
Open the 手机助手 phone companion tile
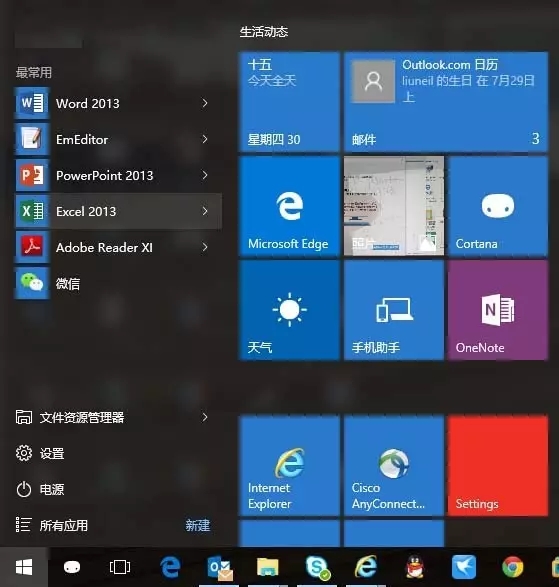click(394, 310)
